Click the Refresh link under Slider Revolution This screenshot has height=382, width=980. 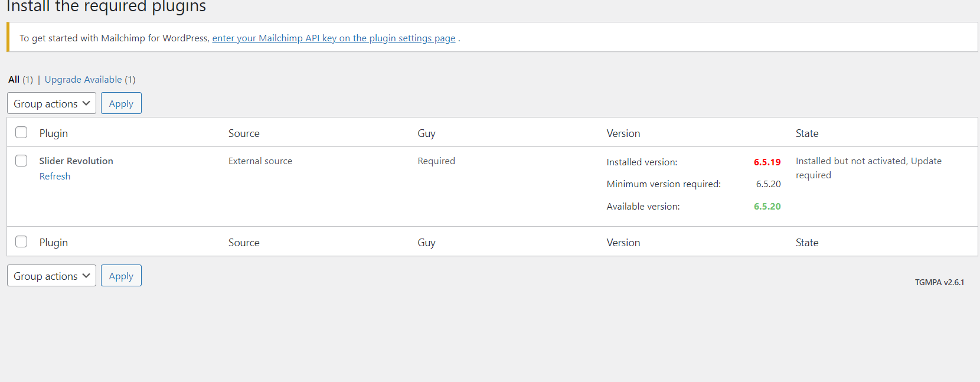coord(55,177)
